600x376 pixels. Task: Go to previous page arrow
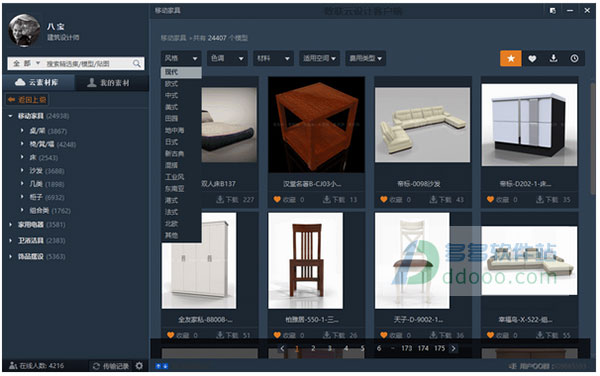coord(282,348)
